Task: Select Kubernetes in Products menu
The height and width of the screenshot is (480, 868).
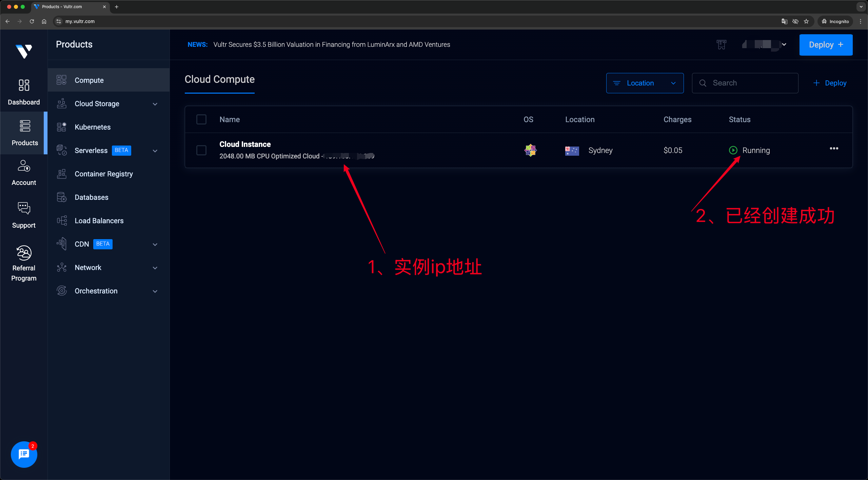Action: (x=93, y=127)
